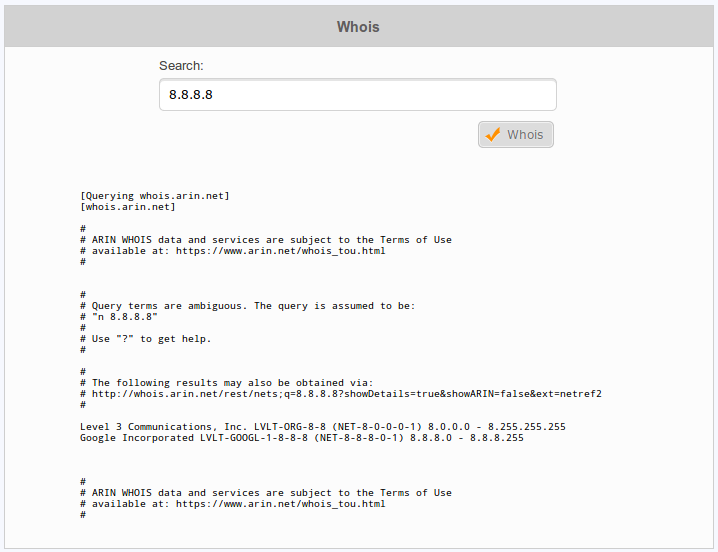The image size is (718, 552).
Task: Select the [Querying whois.arin.net] line
Action: 155,196
